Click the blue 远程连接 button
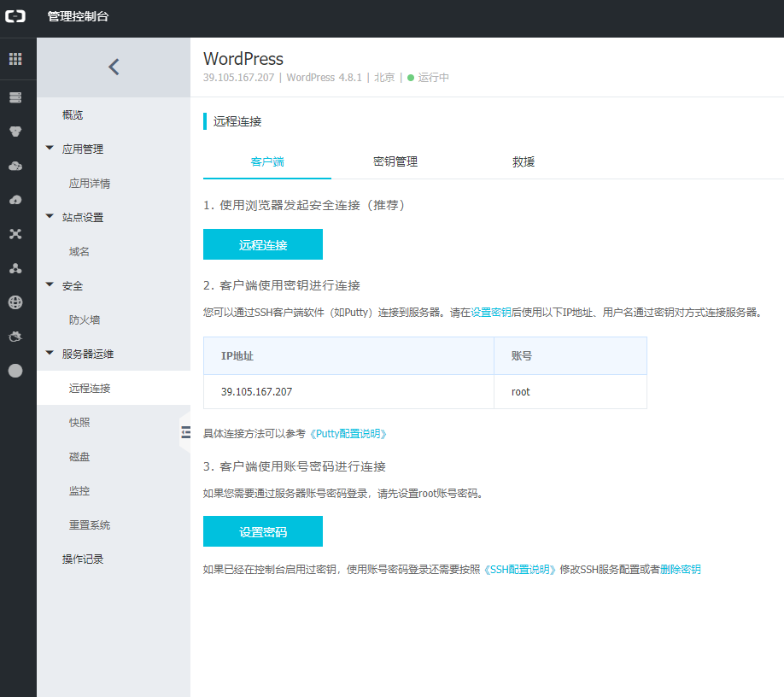Image resolution: width=784 pixels, height=697 pixels. click(x=263, y=244)
